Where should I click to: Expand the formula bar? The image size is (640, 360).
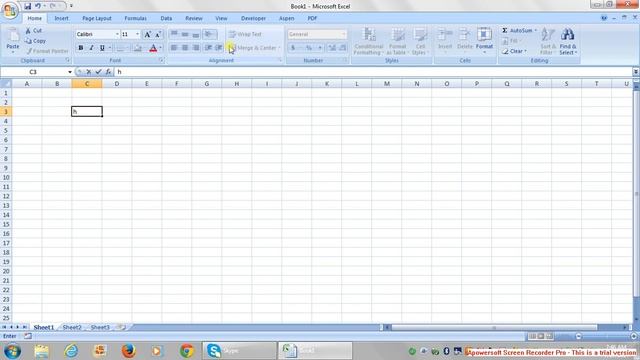tap(636, 72)
